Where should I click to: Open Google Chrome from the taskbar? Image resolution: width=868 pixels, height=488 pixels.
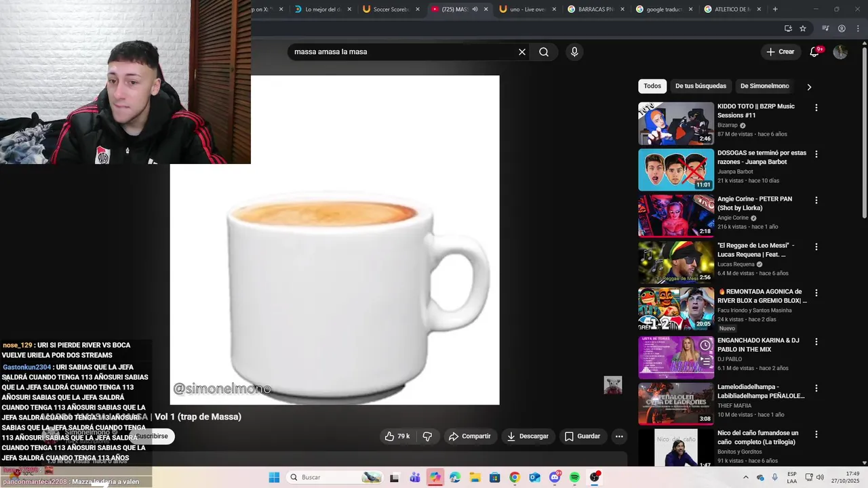(x=515, y=477)
